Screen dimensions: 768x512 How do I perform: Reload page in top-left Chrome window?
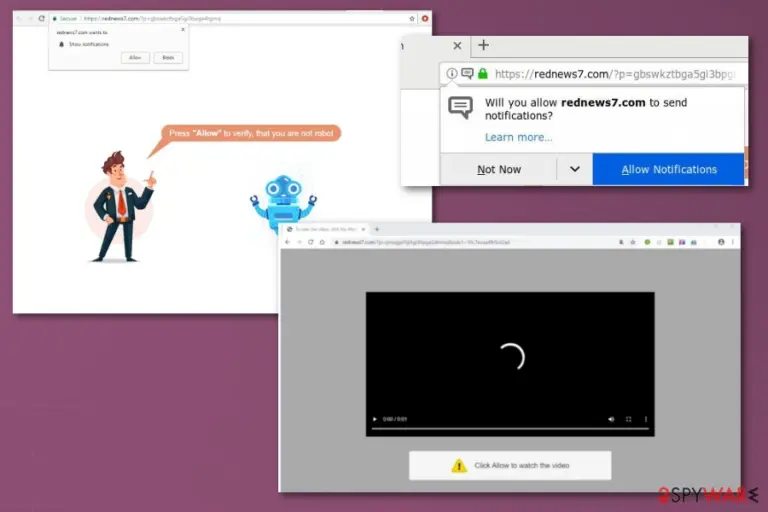click(x=42, y=19)
